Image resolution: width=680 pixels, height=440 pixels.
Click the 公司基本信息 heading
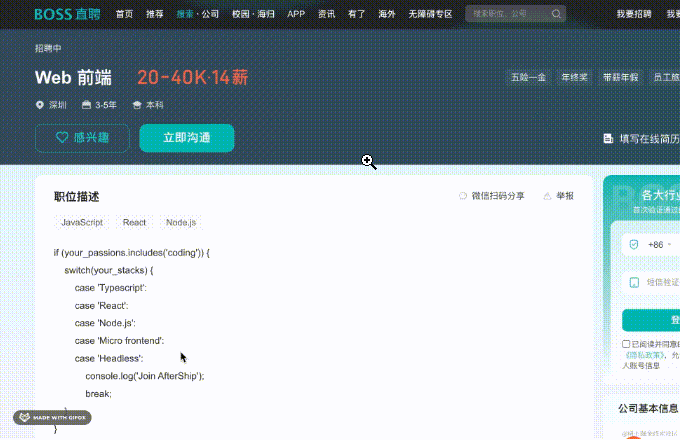click(648, 408)
